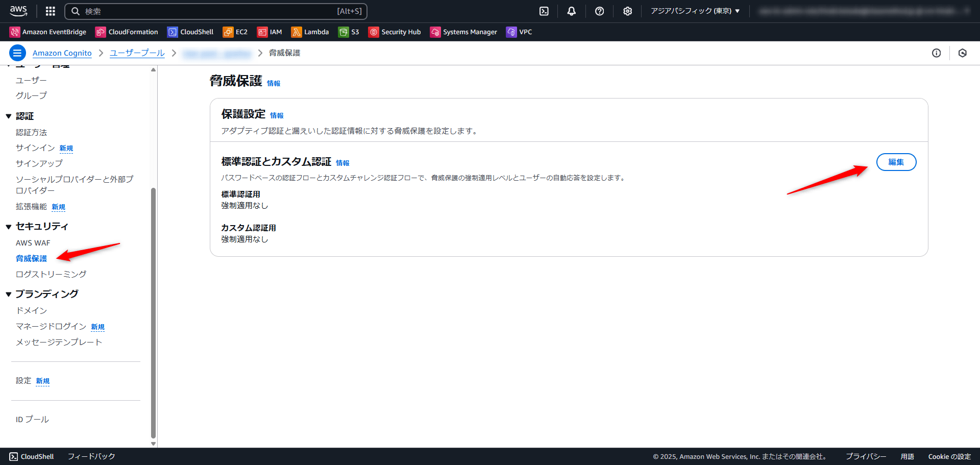This screenshot has width=980, height=465.
Task: Go to ユーザープール breadcrumb link
Action: [x=137, y=53]
